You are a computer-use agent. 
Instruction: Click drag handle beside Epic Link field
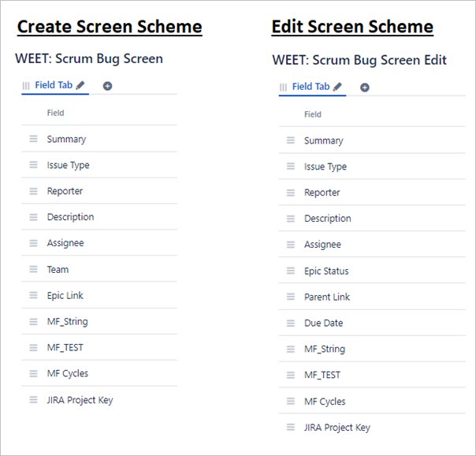click(33, 295)
